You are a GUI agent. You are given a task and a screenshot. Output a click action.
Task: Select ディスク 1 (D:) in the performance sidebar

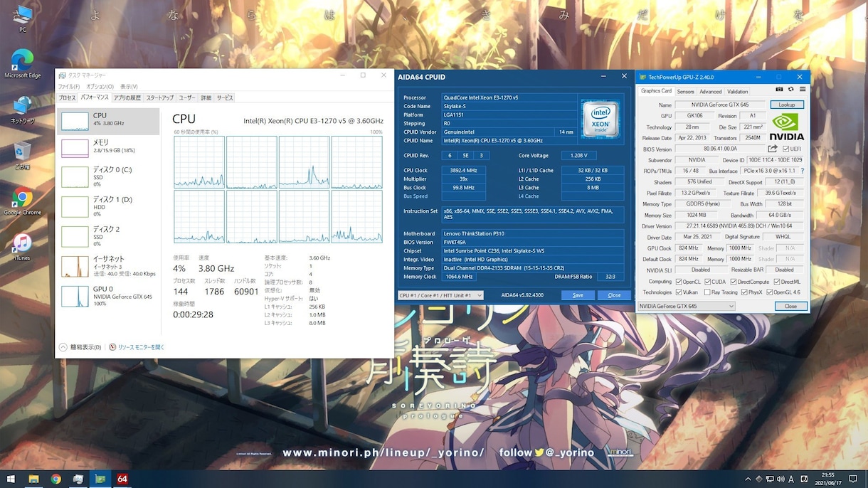(108, 206)
